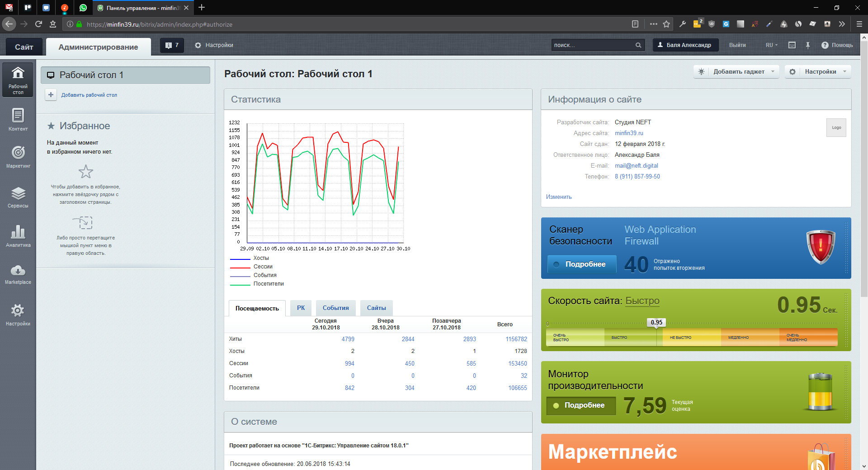Viewport: 868px width, 470px height.
Task: Expand the RU language dropdown
Action: (771, 45)
